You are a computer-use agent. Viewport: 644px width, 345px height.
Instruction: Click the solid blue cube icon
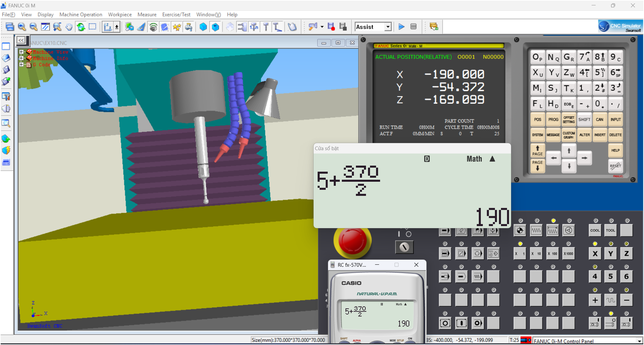tap(203, 27)
